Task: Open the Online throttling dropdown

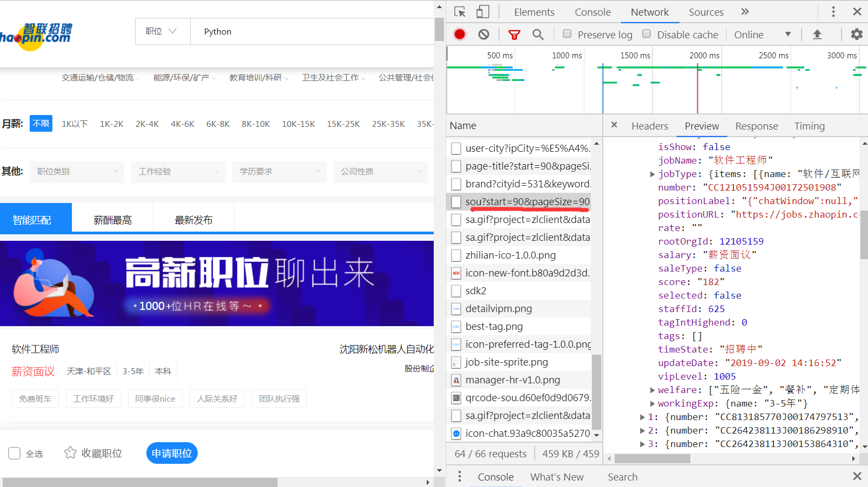Action: pyautogui.click(x=762, y=35)
